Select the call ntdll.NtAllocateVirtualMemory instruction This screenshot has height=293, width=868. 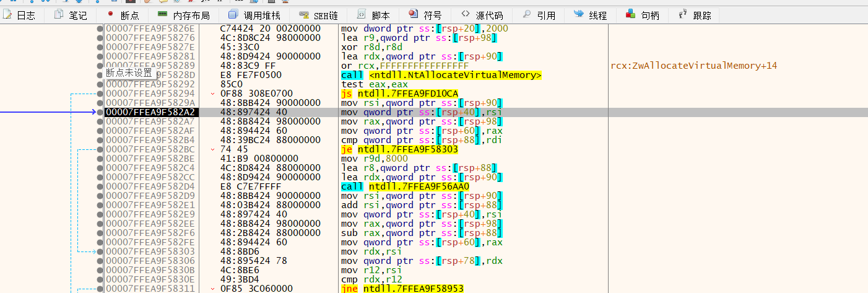point(441,75)
